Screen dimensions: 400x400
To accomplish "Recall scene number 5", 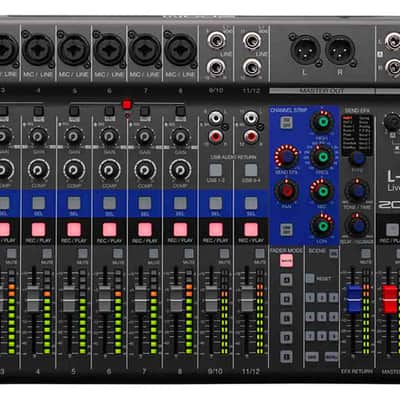I will pyautogui.click(x=322, y=317).
